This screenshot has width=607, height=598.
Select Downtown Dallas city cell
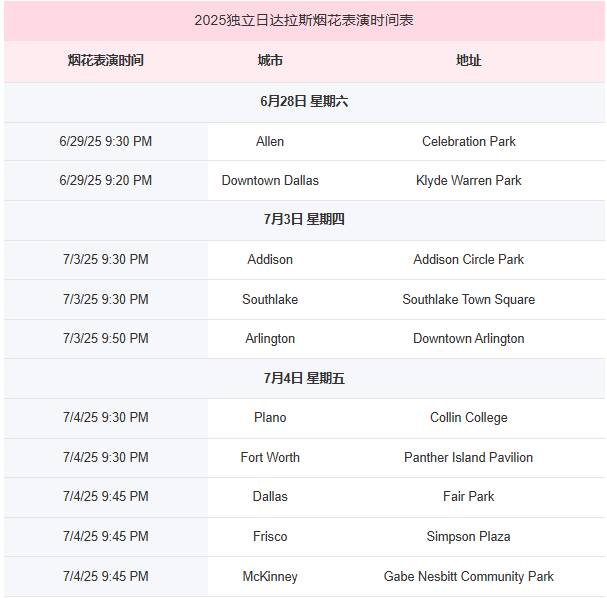[270, 180]
